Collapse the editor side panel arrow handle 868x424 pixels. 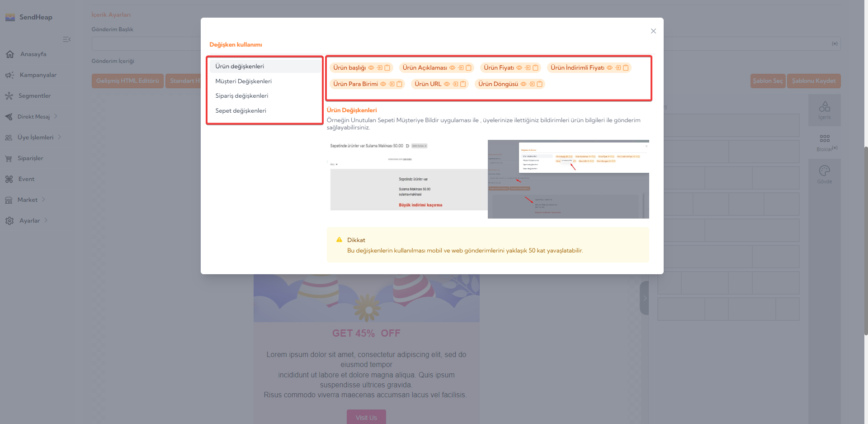point(645,298)
